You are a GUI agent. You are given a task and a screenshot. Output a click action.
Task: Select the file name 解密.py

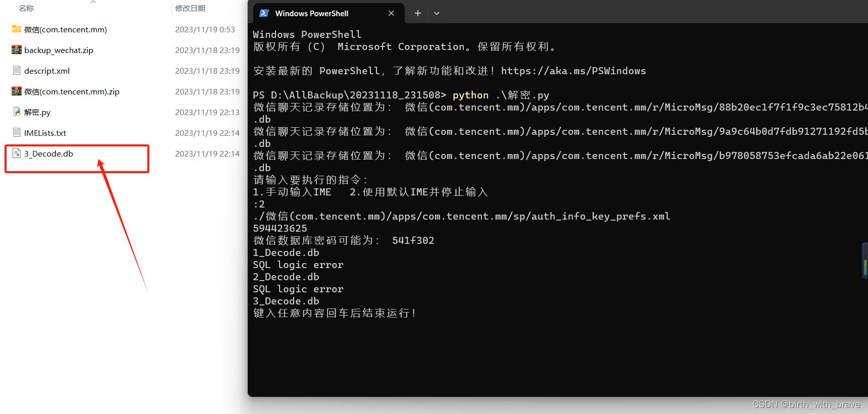click(x=37, y=112)
